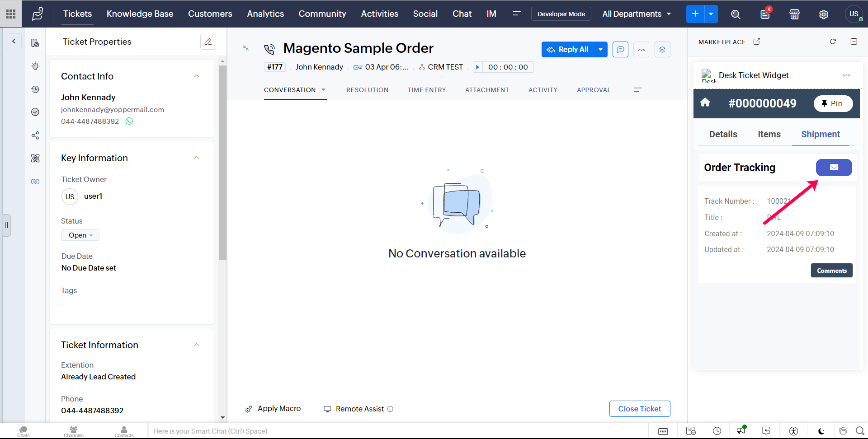Start the ticket timer play button
The width and height of the screenshot is (868, 439).
pos(477,67)
